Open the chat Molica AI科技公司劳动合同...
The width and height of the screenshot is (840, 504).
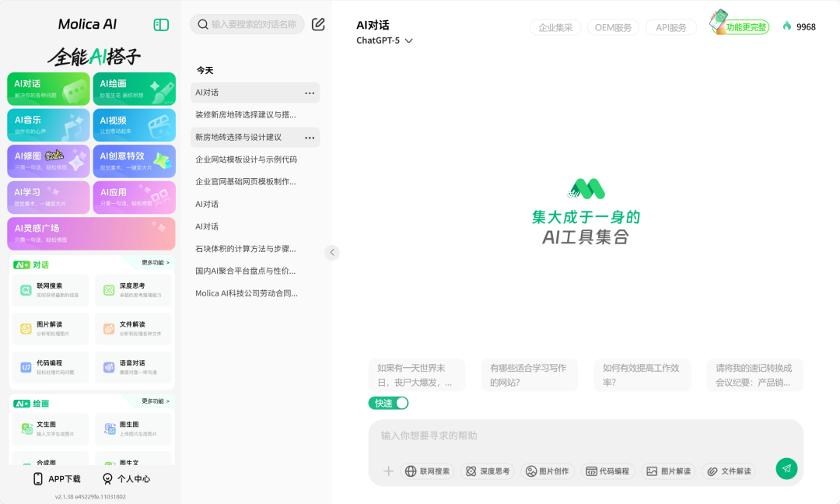coord(255,293)
